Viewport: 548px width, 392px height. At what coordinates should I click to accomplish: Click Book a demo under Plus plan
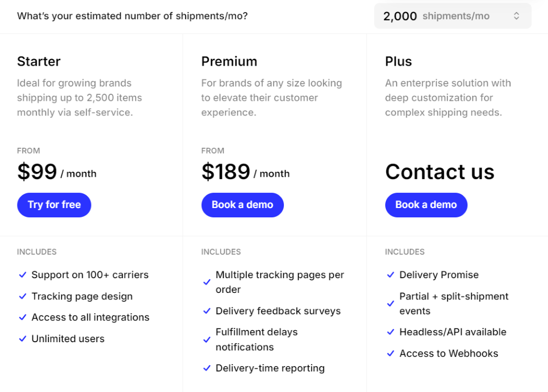pyautogui.click(x=426, y=205)
